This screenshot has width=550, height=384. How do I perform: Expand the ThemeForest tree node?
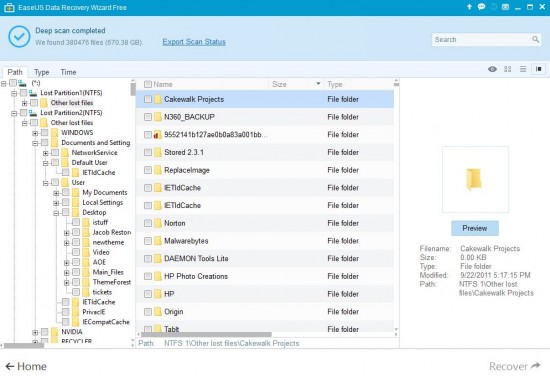pyautogui.click(x=67, y=283)
